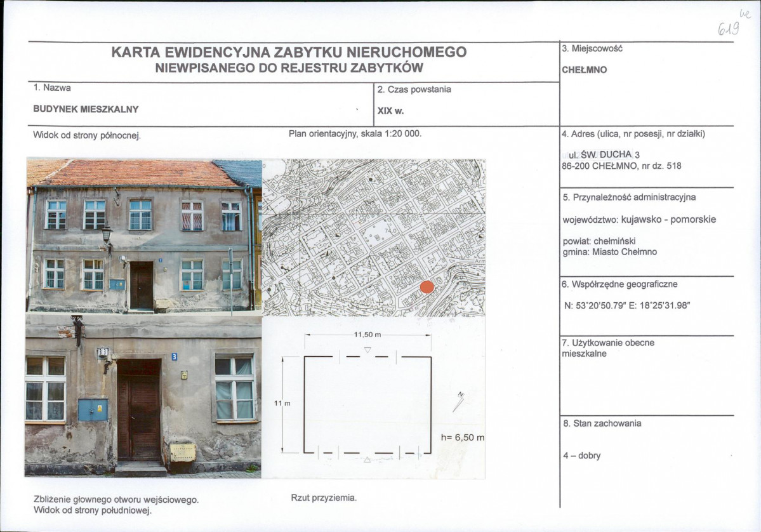Screen dimensions: 761x532
Task: Select '6. Współrzędne geograficzne' label
Action: (619, 284)
